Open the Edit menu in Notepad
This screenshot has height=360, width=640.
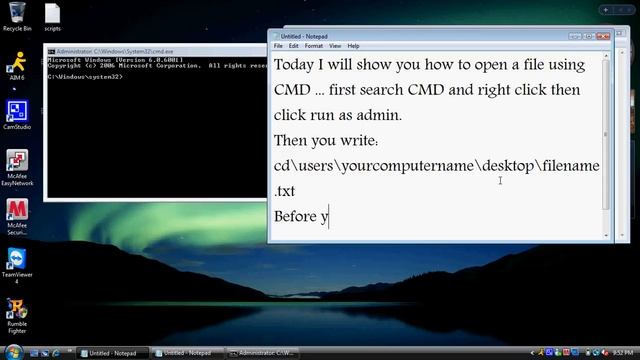click(x=293, y=46)
